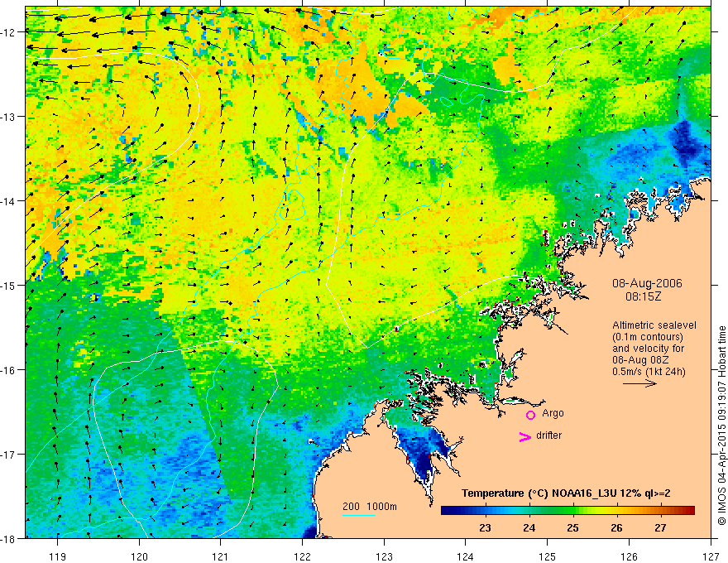Click latitude axis label -15
The image size is (728, 563).
tap(9, 285)
